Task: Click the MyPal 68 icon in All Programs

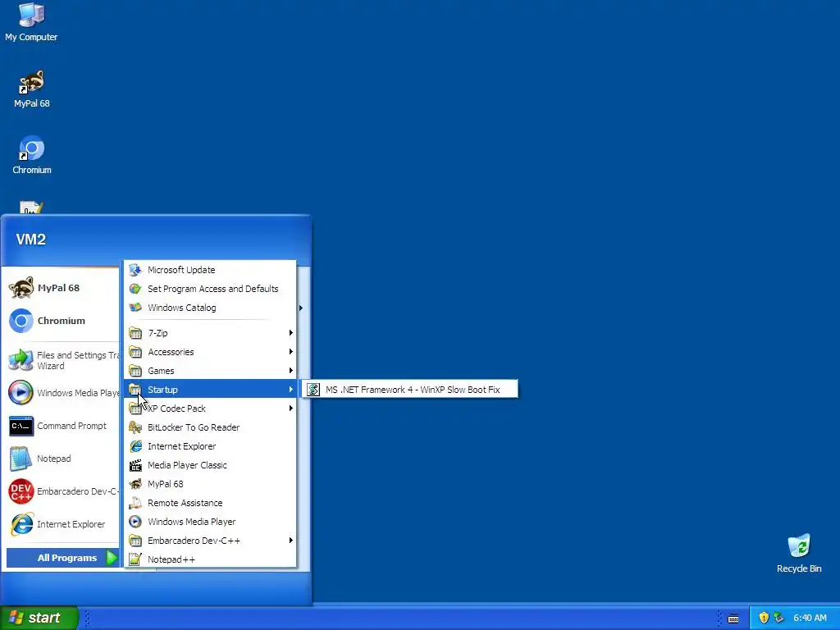Action: pyautogui.click(x=135, y=484)
